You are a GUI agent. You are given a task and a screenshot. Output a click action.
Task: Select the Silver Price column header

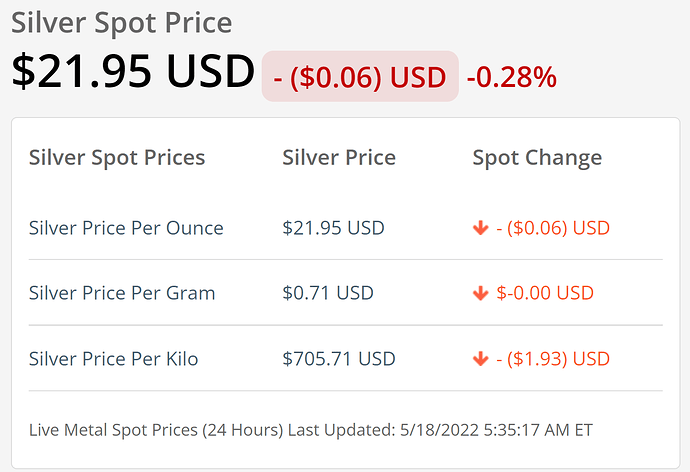tap(339, 157)
